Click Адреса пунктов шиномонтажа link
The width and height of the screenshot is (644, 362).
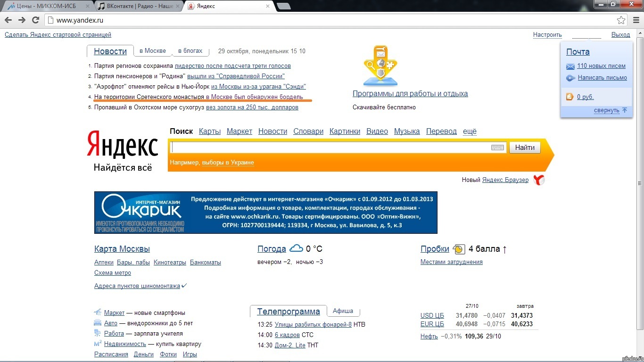coord(137,286)
